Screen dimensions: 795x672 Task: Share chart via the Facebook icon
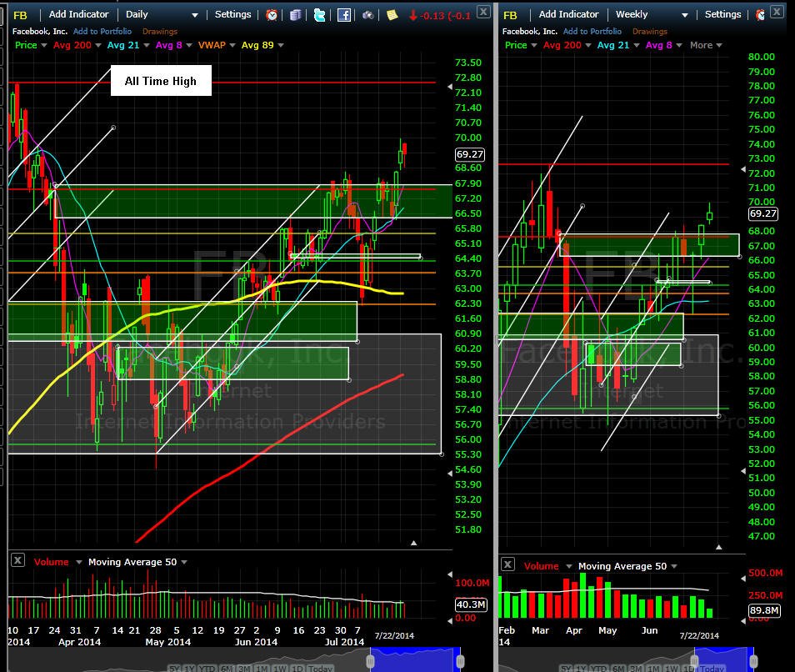coord(344,15)
